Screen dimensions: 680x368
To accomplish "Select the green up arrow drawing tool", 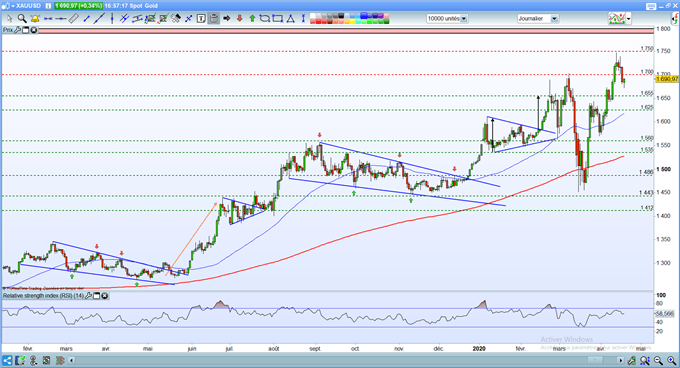I will click(252, 19).
